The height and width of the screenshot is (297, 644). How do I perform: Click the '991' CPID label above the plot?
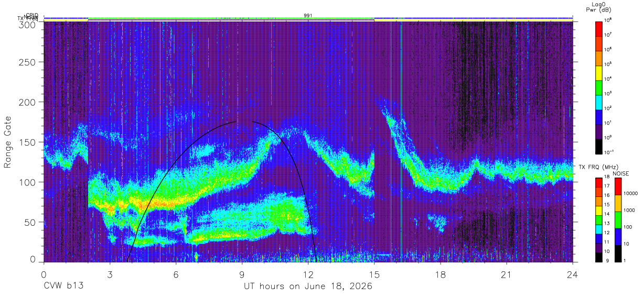(308, 16)
